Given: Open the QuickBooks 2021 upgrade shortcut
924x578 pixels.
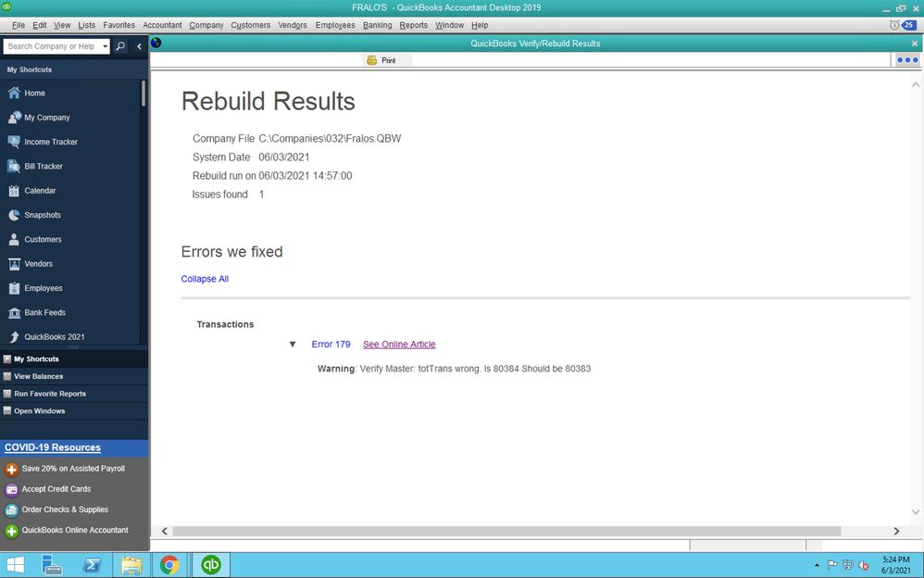Looking at the screenshot, I should click(x=46, y=337).
